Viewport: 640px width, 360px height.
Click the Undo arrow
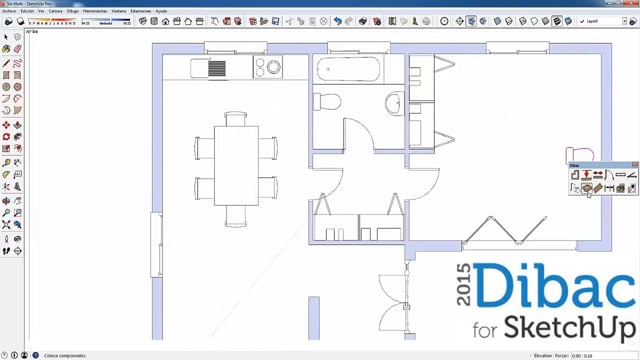(338, 21)
